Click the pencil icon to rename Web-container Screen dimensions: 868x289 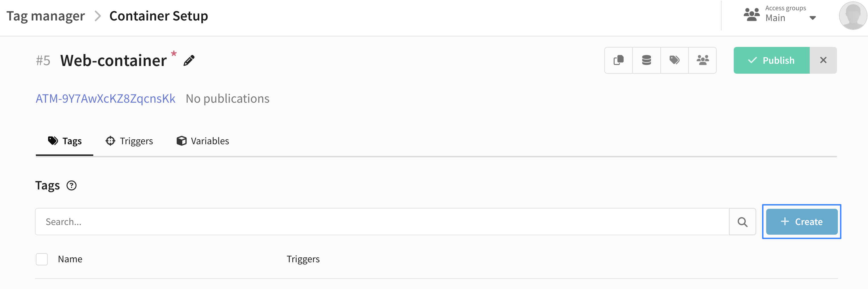click(x=189, y=61)
